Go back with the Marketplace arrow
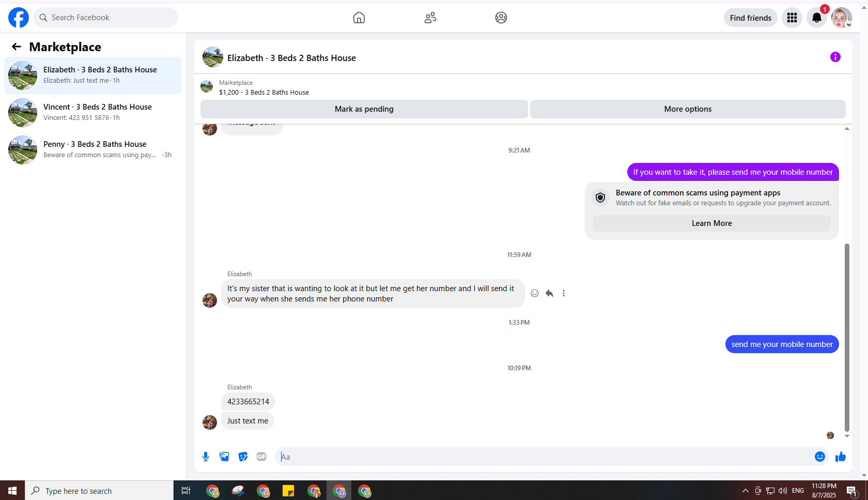The width and height of the screenshot is (868, 500). click(x=17, y=47)
